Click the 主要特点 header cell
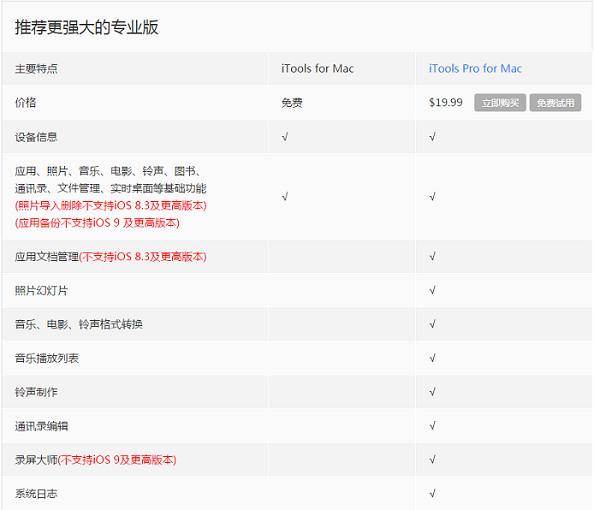The height and width of the screenshot is (510, 594). [x=36, y=69]
